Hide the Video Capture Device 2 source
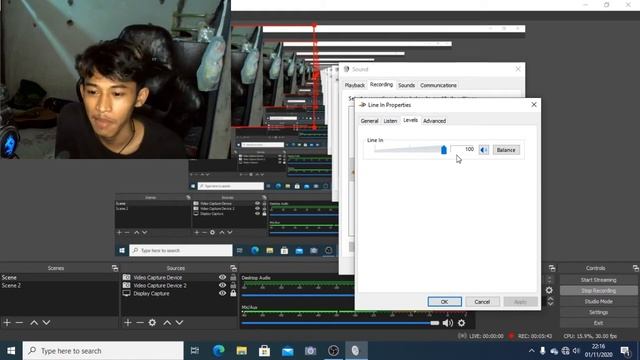640x360 pixels. (x=222, y=285)
